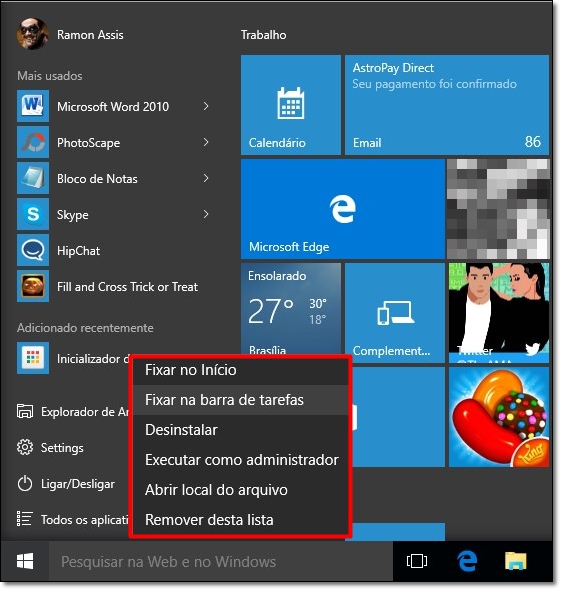
Task: Open File Explorer from the taskbar
Action: tap(515, 561)
